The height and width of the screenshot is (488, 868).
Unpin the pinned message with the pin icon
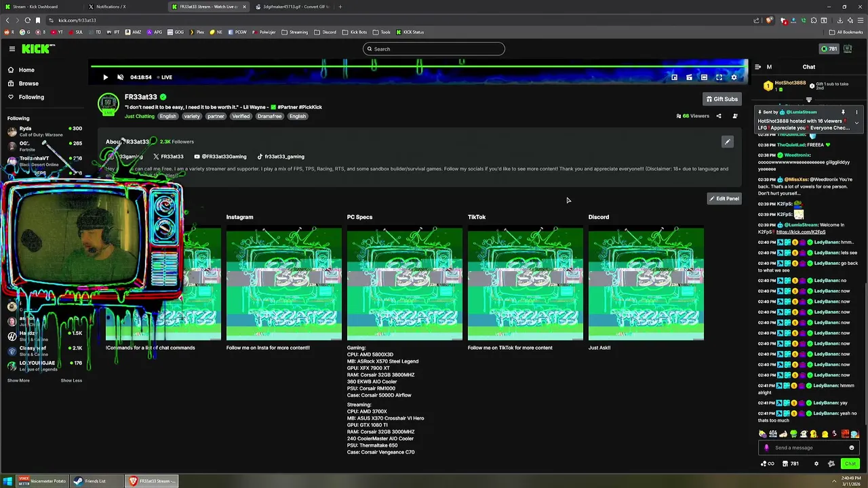click(x=843, y=112)
